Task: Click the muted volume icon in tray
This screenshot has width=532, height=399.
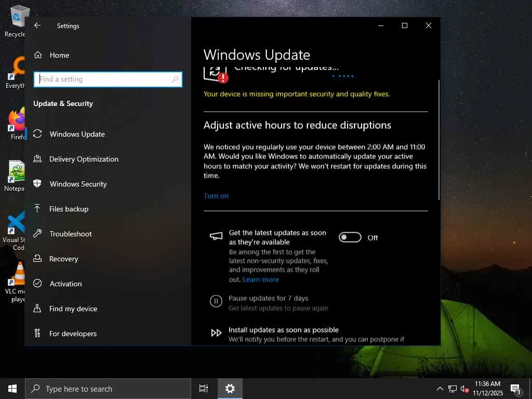Action: tap(464, 389)
